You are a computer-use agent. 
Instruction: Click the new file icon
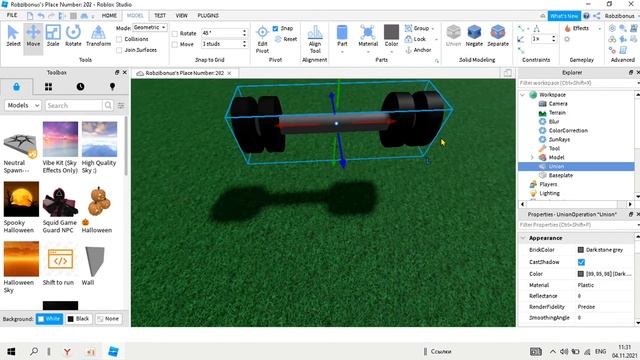[x=30, y=16]
